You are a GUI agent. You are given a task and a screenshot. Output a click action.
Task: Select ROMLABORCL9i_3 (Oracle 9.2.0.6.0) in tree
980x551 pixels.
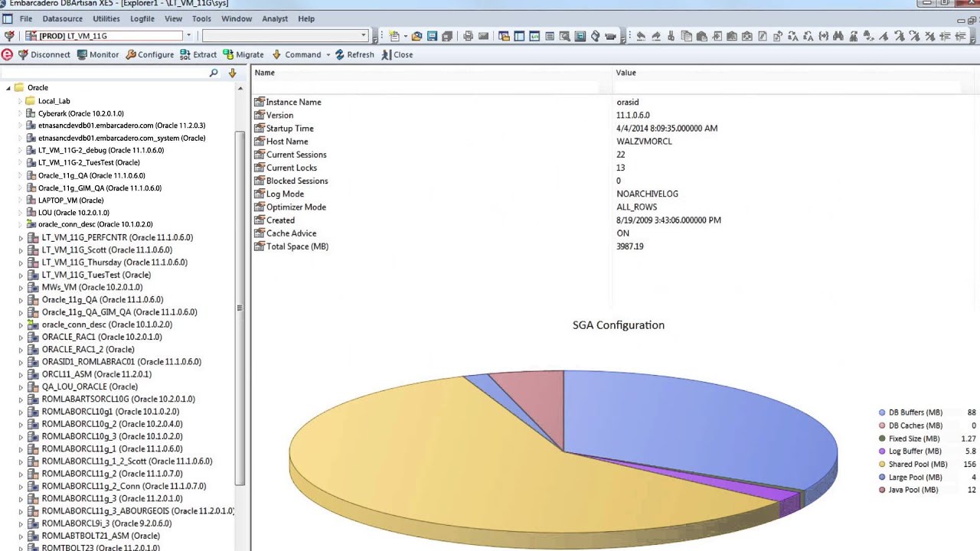[106, 523]
